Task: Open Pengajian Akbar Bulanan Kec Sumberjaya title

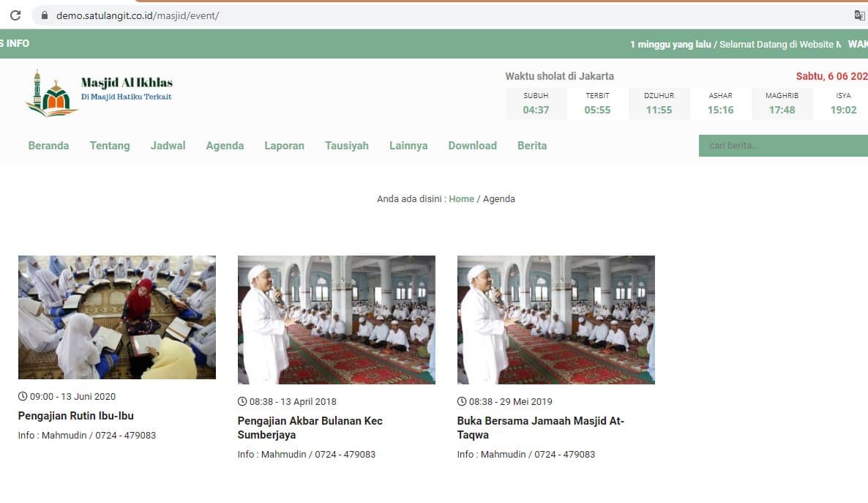Action: point(310,428)
